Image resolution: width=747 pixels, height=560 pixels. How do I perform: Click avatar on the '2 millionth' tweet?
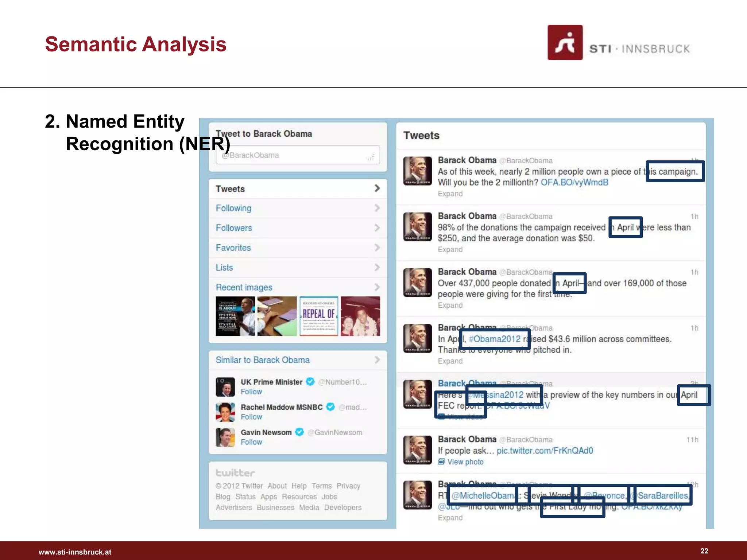pyautogui.click(x=418, y=171)
